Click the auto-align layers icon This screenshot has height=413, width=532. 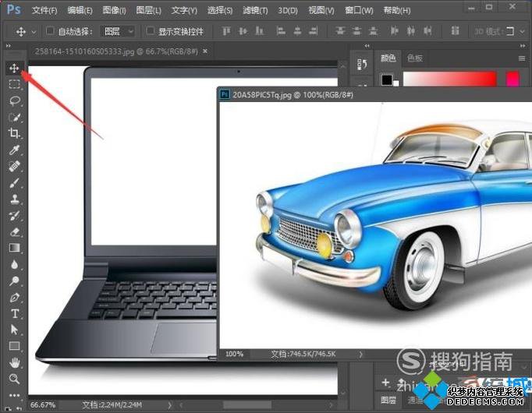click(455, 31)
